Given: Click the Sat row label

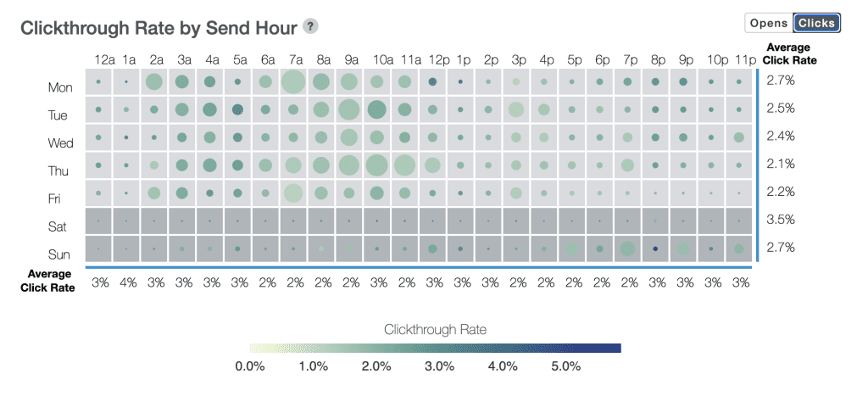Looking at the screenshot, I should click(59, 226).
